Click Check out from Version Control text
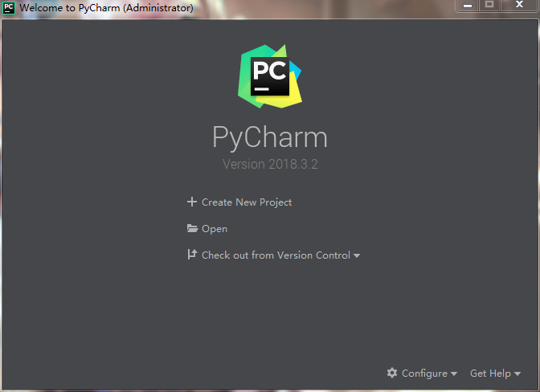This screenshot has width=540, height=392. point(276,255)
